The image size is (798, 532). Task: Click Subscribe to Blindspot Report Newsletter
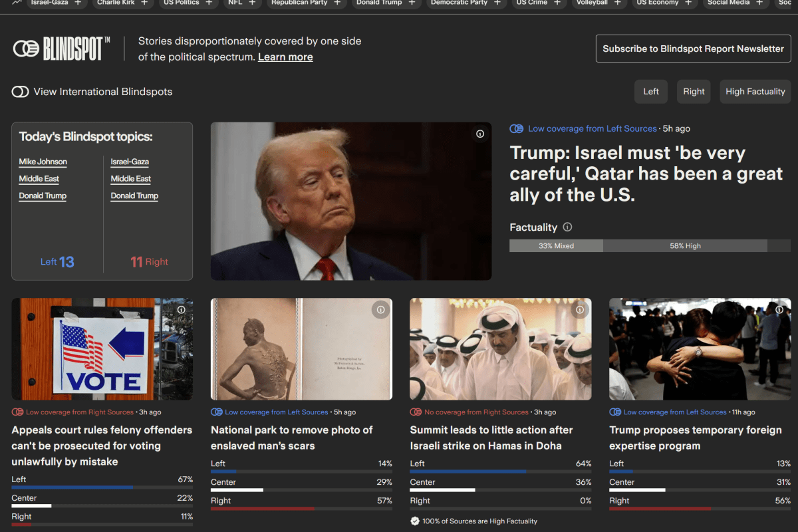pos(693,49)
